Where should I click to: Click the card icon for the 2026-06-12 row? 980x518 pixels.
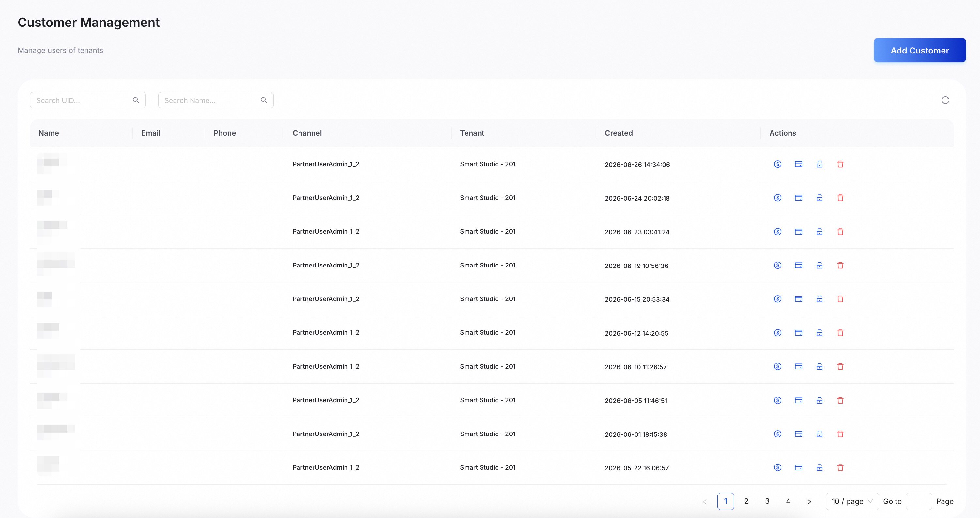coord(799,333)
